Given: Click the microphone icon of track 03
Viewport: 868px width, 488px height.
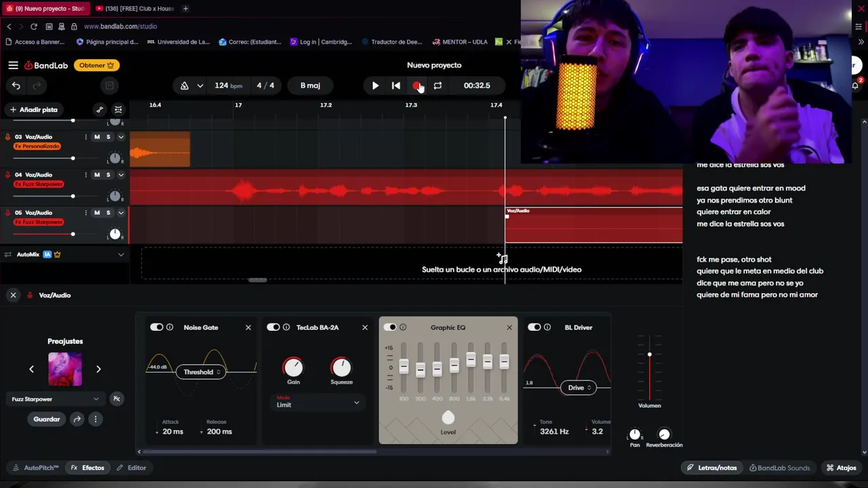Looking at the screenshot, I should (x=7, y=137).
